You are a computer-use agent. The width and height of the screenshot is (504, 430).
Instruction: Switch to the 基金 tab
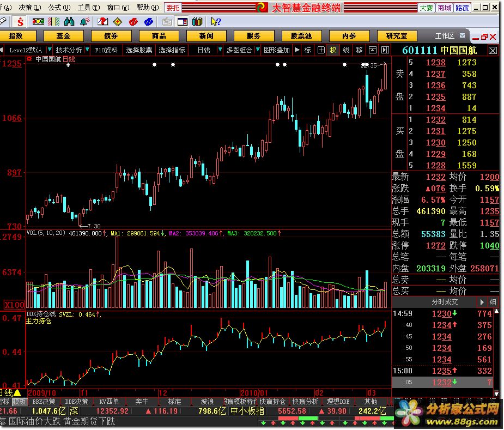coord(63,36)
